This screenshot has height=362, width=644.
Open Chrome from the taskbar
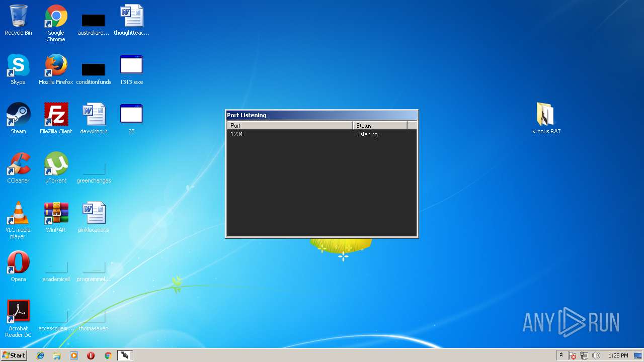click(x=108, y=355)
